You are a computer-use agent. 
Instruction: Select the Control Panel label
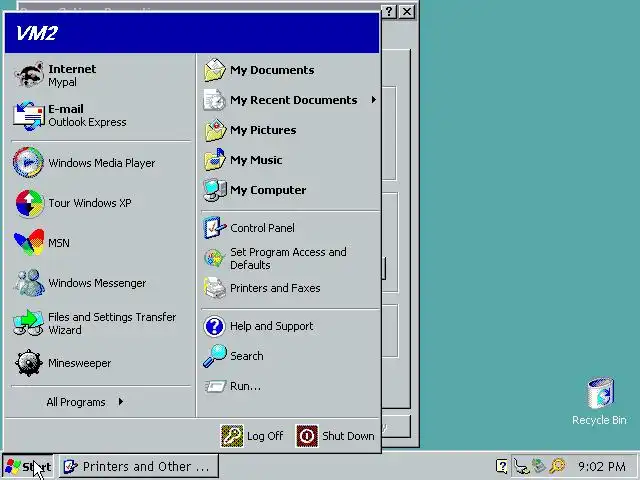click(262, 228)
